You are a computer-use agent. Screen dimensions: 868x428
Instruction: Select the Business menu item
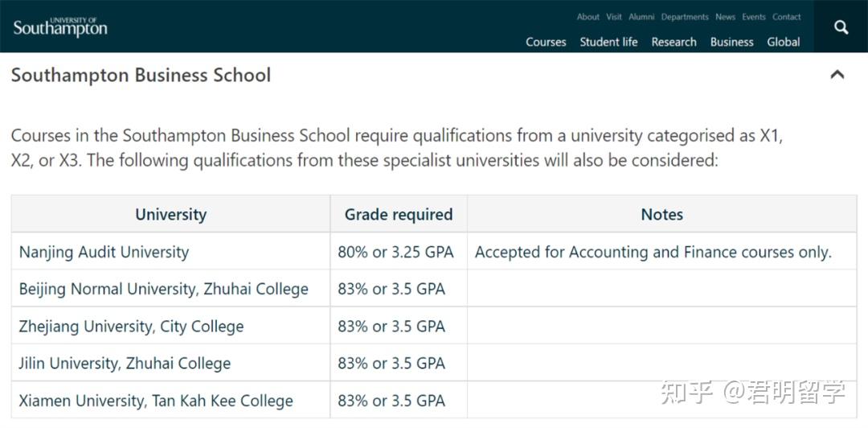point(731,42)
